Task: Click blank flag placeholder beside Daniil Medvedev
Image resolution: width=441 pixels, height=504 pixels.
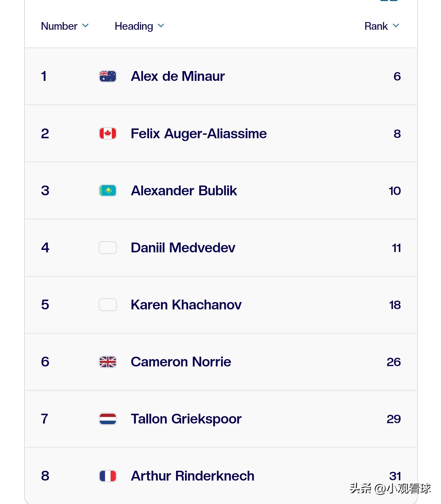Action: tap(108, 248)
